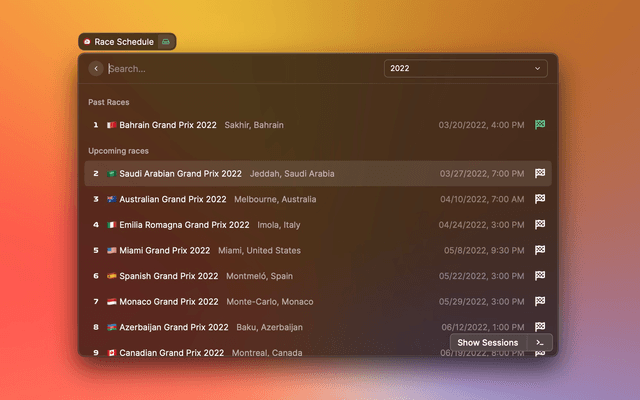Select Bahrain Grand Prix 2022 race
The width and height of the screenshot is (640, 400).
click(168, 125)
